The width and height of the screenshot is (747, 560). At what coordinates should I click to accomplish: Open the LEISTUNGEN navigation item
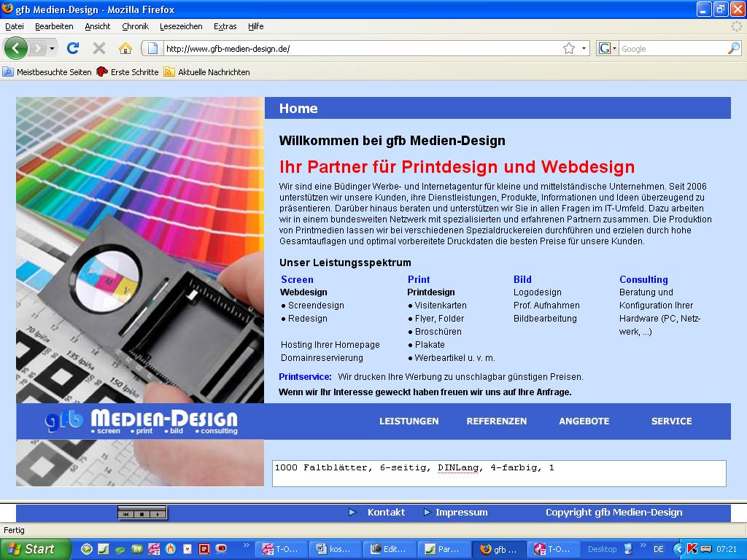click(409, 421)
